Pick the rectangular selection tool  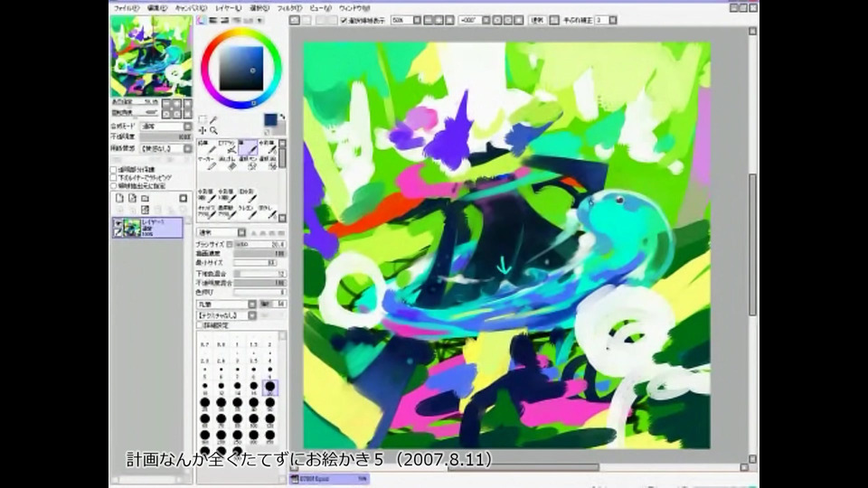[x=203, y=119]
